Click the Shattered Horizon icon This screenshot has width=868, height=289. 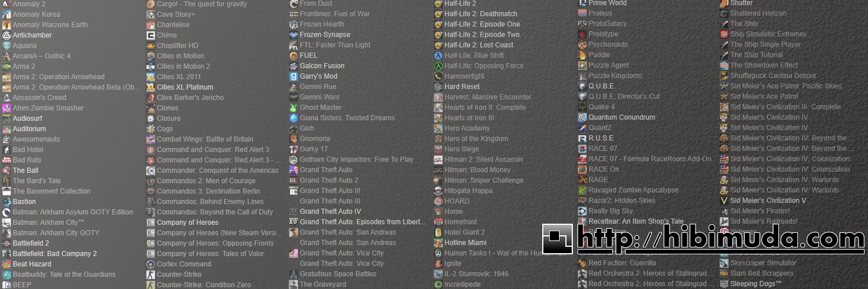(724, 13)
